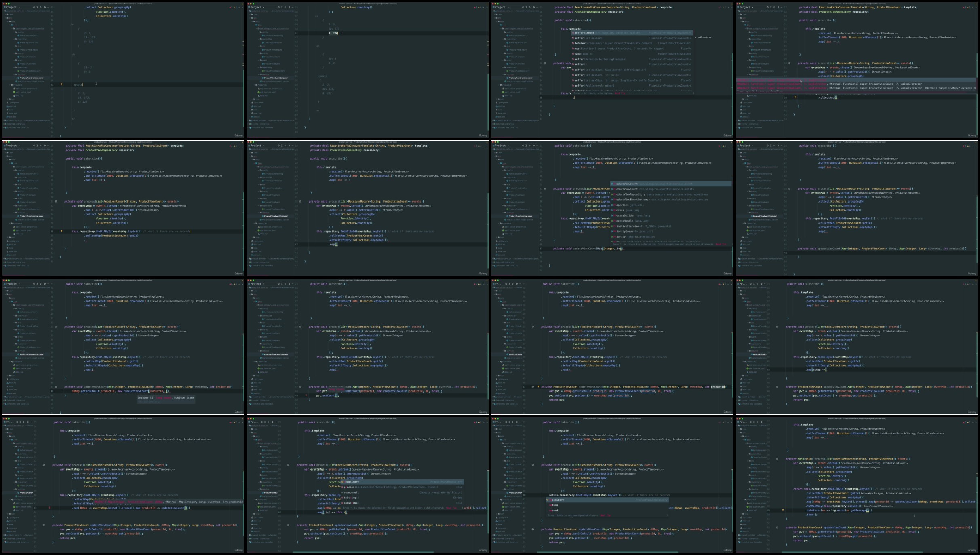980x555 pixels.
Task: Click Expand All icon in typed 'update' frame
Action: pyautogui.click(x=37, y=7)
